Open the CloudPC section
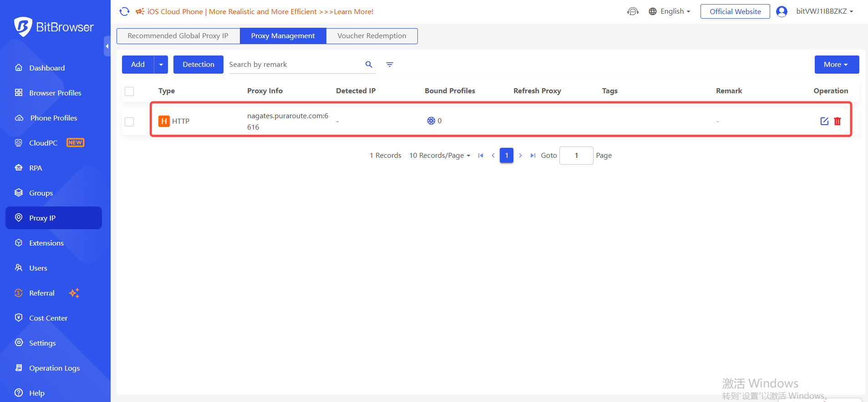This screenshot has width=868, height=402. 54,143
